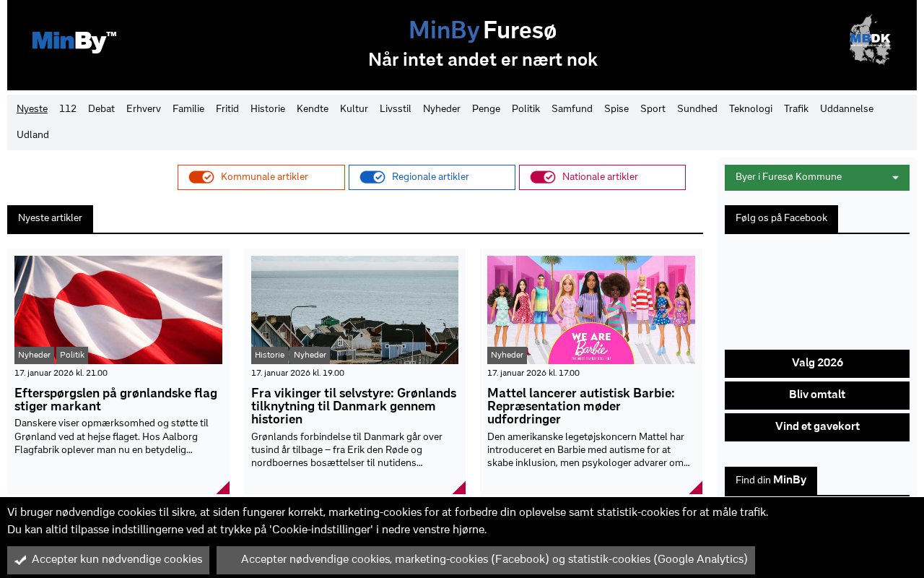Open the Nyheder category in the menu bar
The height and width of the screenshot is (578, 924).
(x=442, y=109)
